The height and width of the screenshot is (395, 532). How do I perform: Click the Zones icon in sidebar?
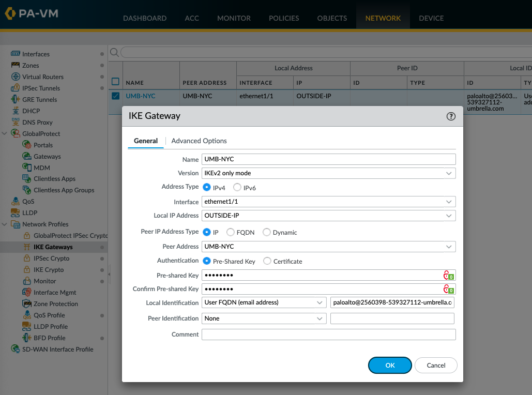[16, 65]
